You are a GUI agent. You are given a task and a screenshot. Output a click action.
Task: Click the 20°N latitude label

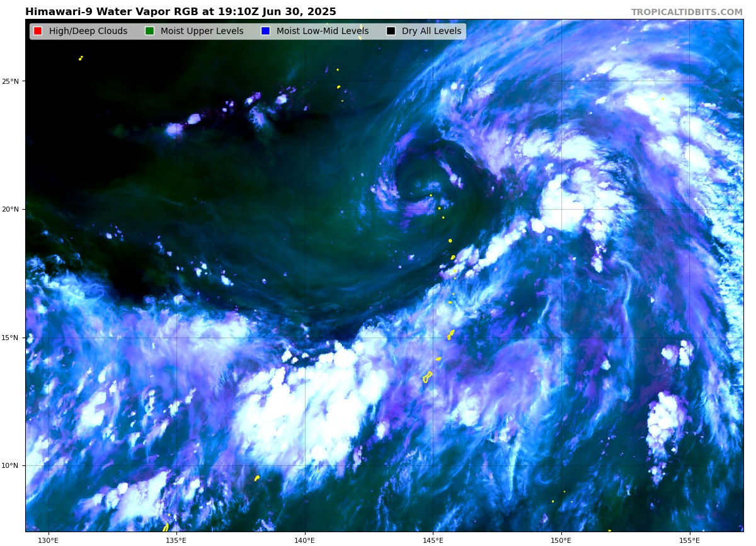pos(11,209)
